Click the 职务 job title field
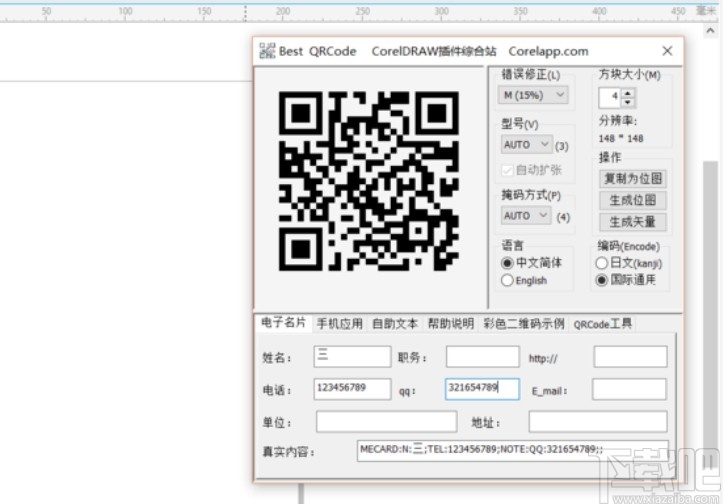The image size is (723, 504). 483,356
